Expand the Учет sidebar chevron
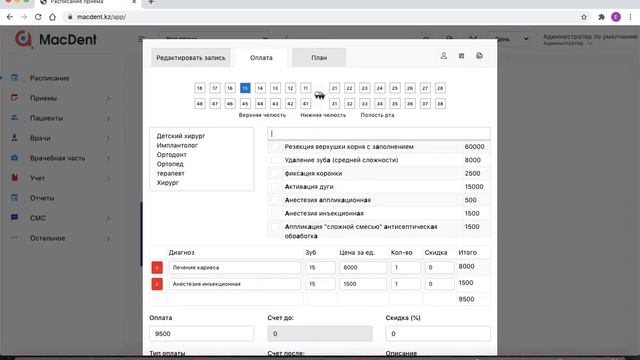640x360 pixels. (x=109, y=178)
